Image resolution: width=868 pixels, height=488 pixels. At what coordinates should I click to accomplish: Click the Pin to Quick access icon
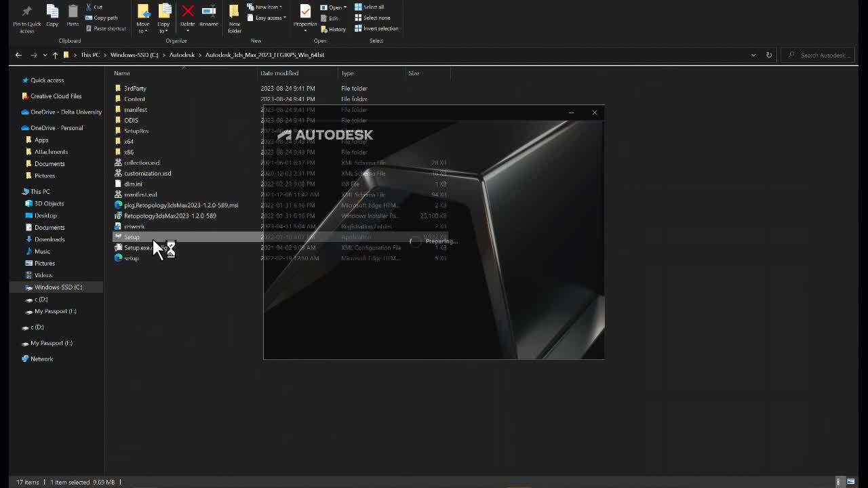pos(26,12)
